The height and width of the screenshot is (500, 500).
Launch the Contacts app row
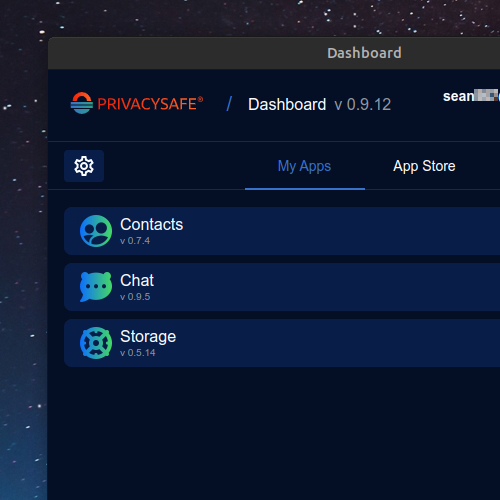click(282, 231)
